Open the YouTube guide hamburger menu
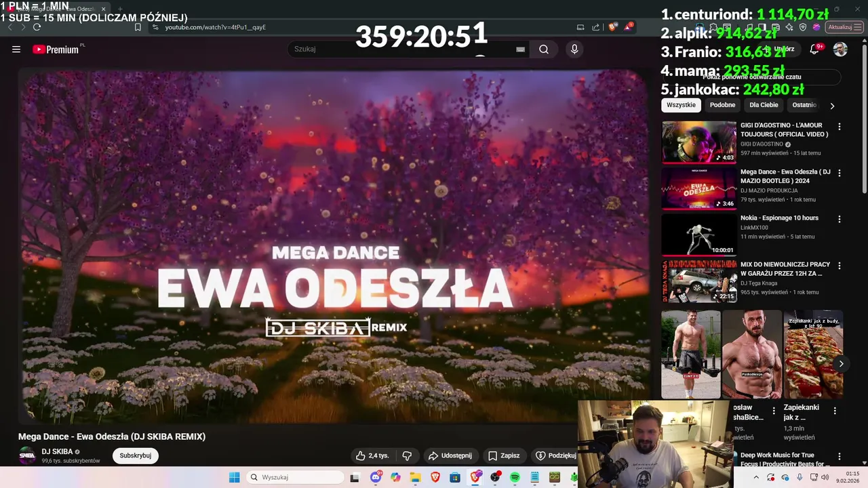 pos(16,49)
